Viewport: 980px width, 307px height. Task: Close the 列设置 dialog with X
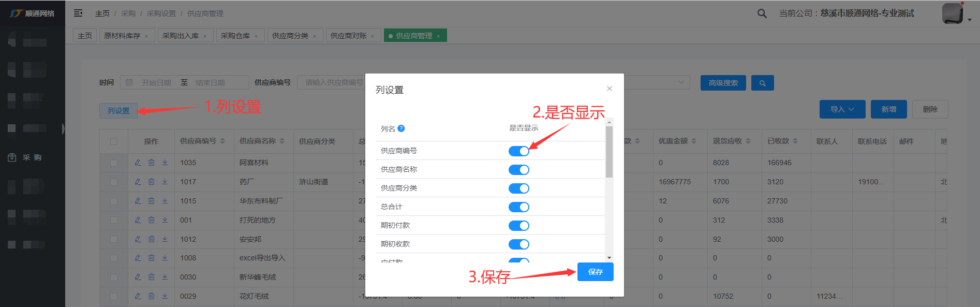pyautogui.click(x=609, y=89)
